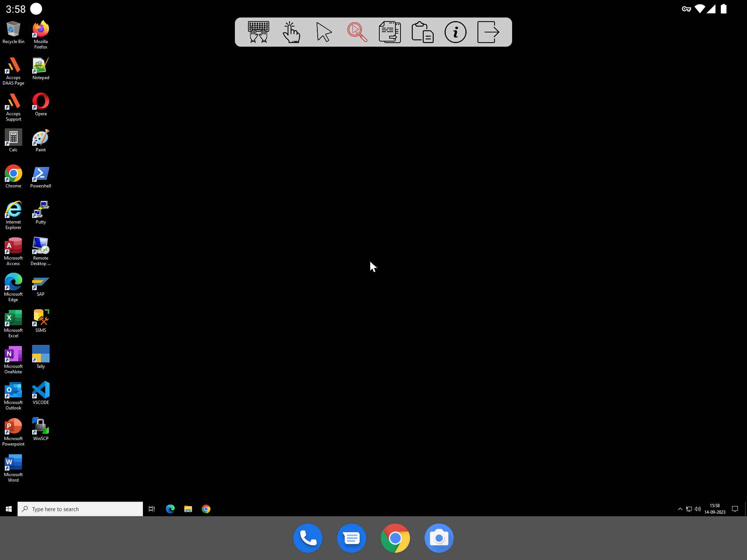
Task: Select the touch gesture hand icon
Action: coord(291,32)
